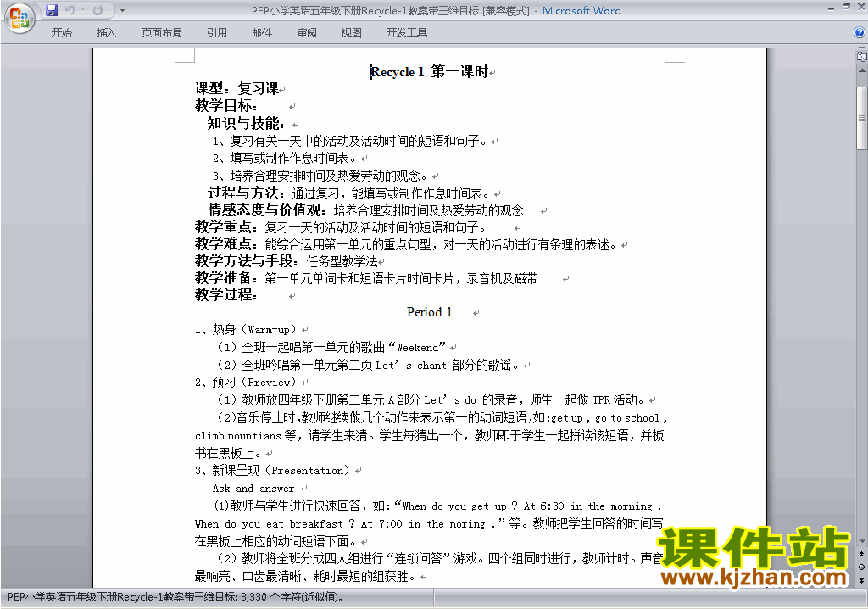Click the line '2、预习（Preview）'

(x=246, y=383)
